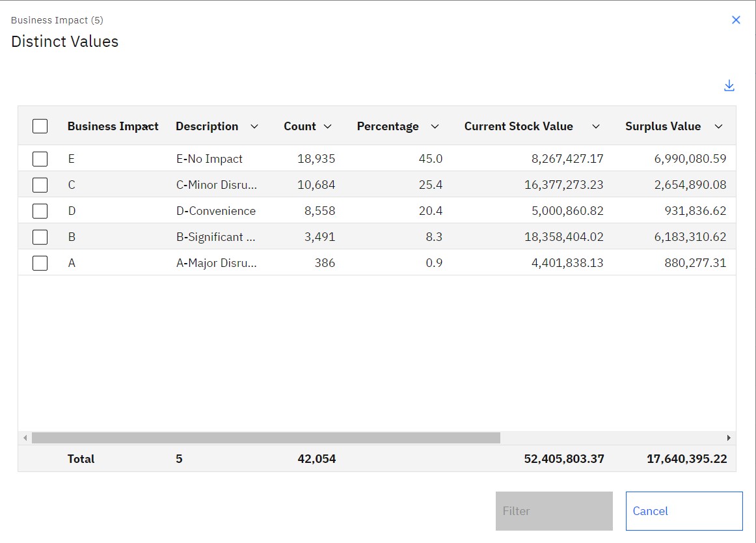The width and height of the screenshot is (756, 543).
Task: Click the Cancel button
Action: pyautogui.click(x=684, y=511)
